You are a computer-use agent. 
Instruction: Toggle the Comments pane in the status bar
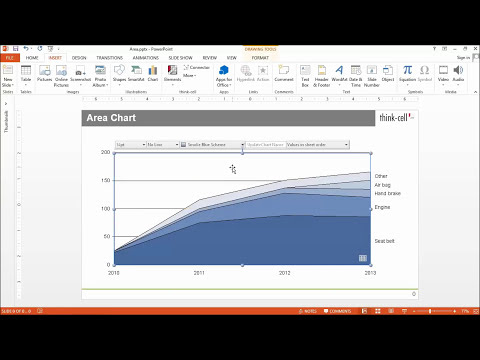tap(337, 311)
